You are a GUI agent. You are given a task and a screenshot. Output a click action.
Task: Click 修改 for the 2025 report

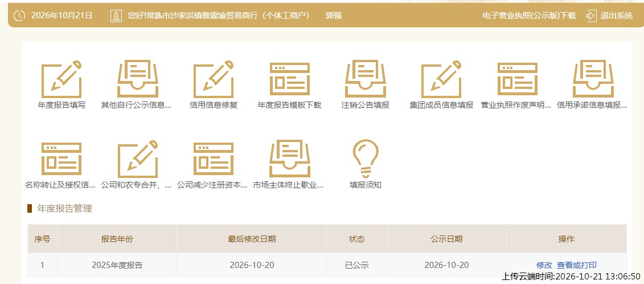coord(544,265)
